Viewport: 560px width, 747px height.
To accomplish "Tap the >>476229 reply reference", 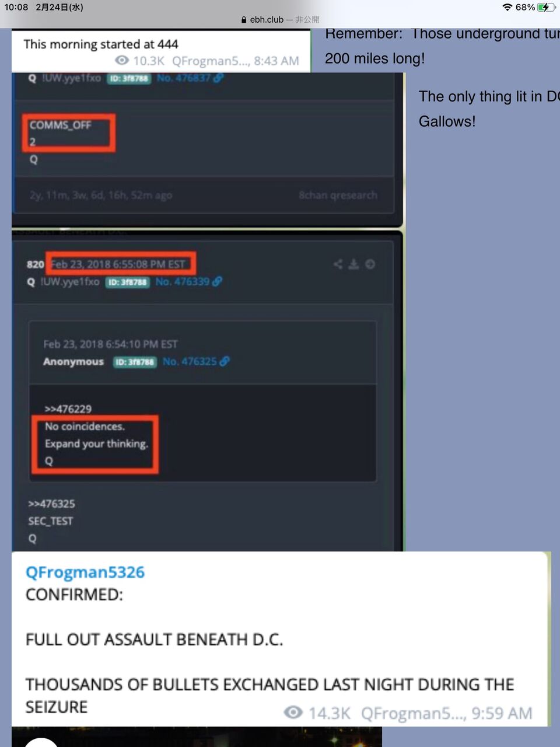I will 68,409.
